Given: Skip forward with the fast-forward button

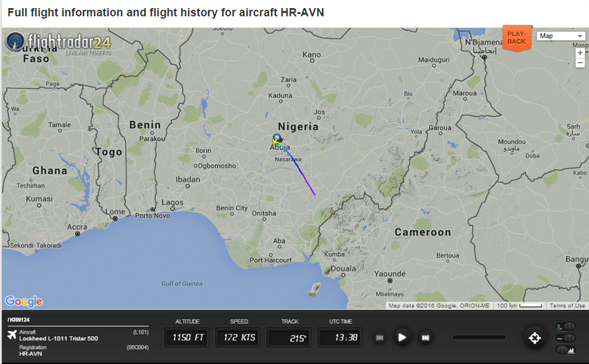Looking at the screenshot, I should [x=425, y=338].
